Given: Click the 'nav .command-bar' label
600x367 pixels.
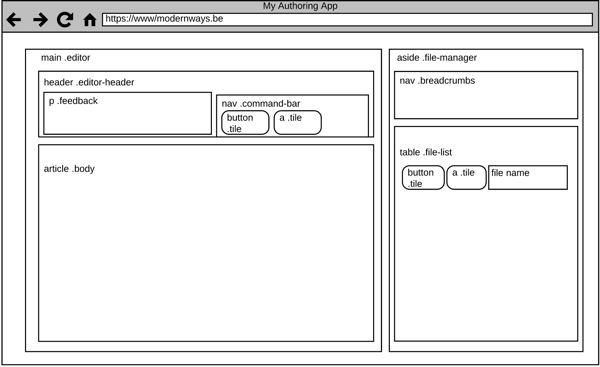Looking at the screenshot, I should click(x=261, y=104).
